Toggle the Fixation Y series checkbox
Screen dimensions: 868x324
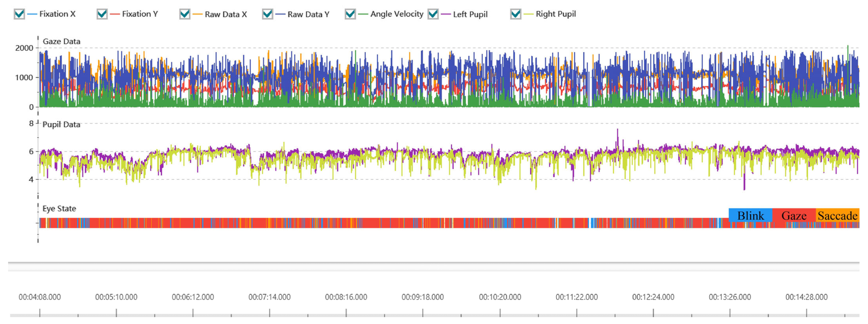tap(102, 14)
